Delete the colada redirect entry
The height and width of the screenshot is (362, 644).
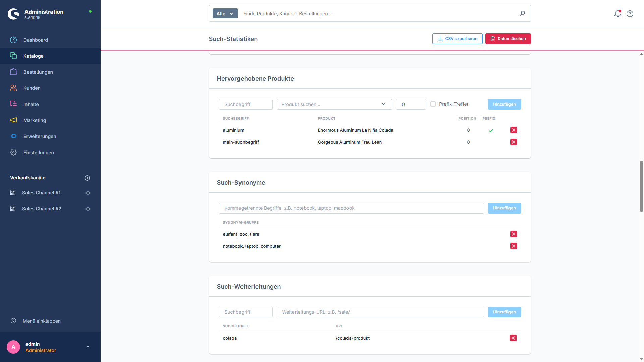coord(513,338)
